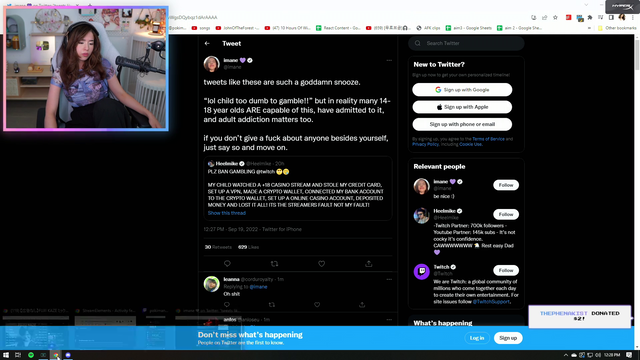This screenshot has height=360, width=640.
Task: Open the 'songs' bookmark
Action: click(201, 28)
